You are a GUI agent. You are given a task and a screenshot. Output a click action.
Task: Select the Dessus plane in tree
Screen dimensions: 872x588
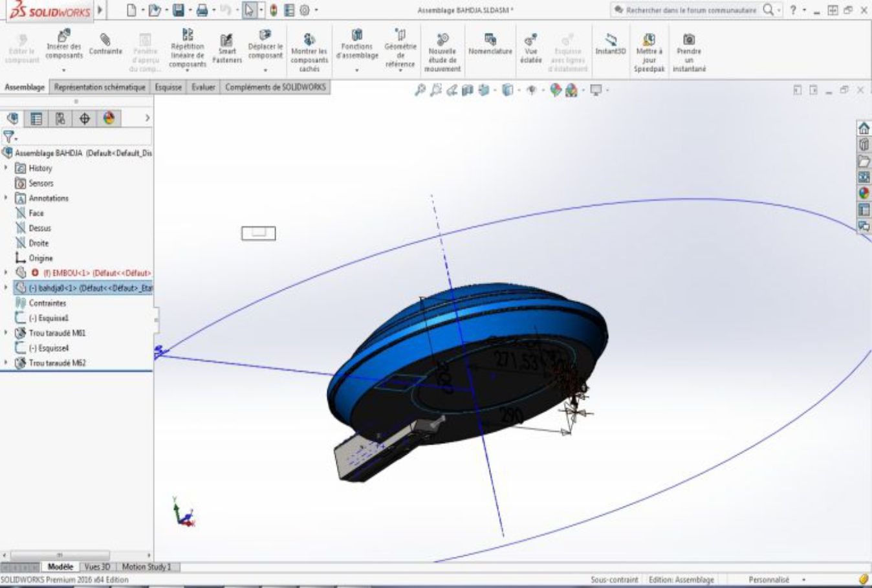[39, 228]
